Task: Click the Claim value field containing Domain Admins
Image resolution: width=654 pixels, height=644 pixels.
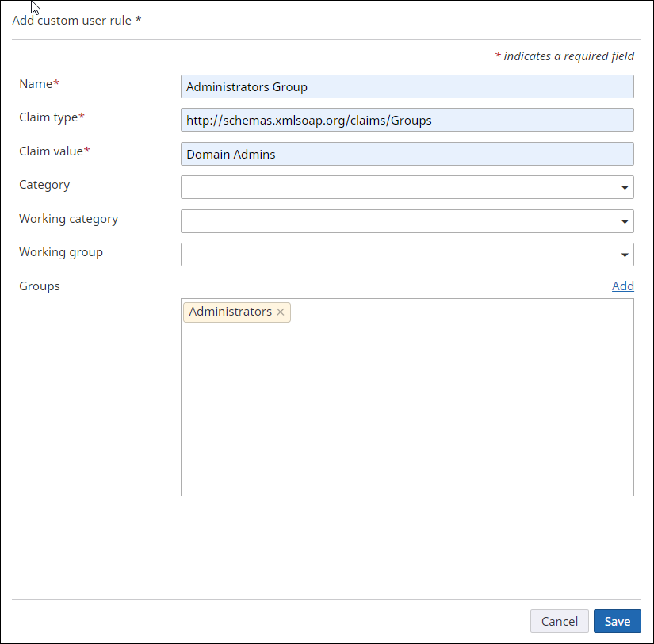Action: point(407,153)
